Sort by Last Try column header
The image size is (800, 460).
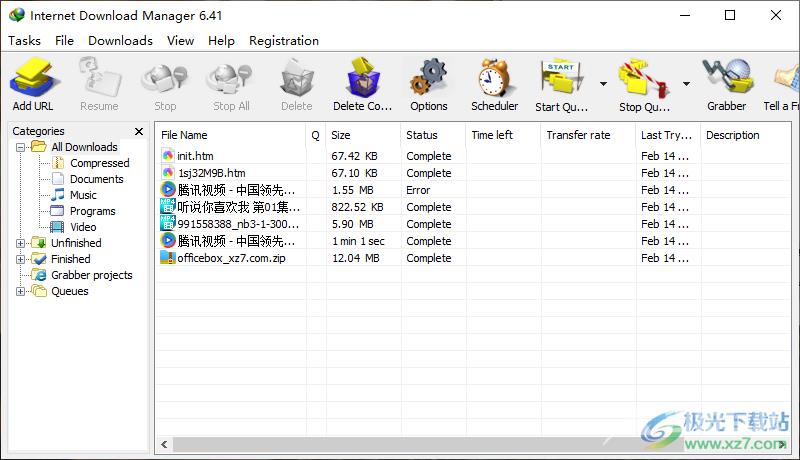point(668,135)
